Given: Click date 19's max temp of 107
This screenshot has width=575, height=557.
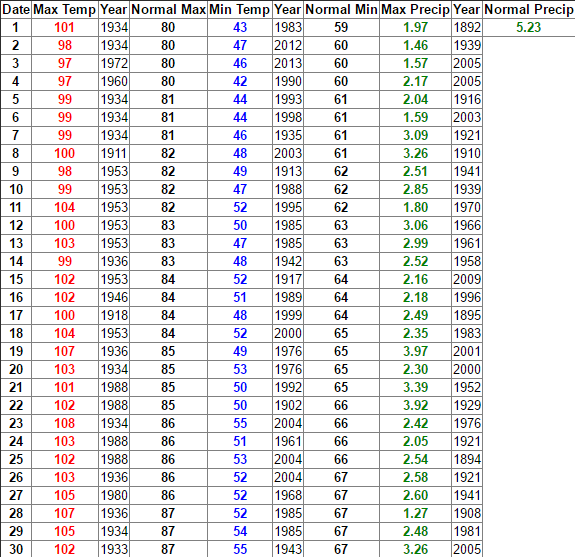Looking at the screenshot, I should [x=65, y=351].
